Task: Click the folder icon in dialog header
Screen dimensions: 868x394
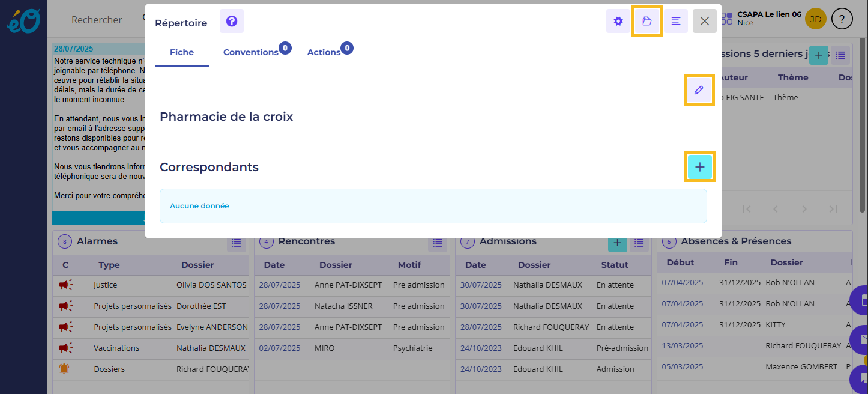Action: (647, 22)
